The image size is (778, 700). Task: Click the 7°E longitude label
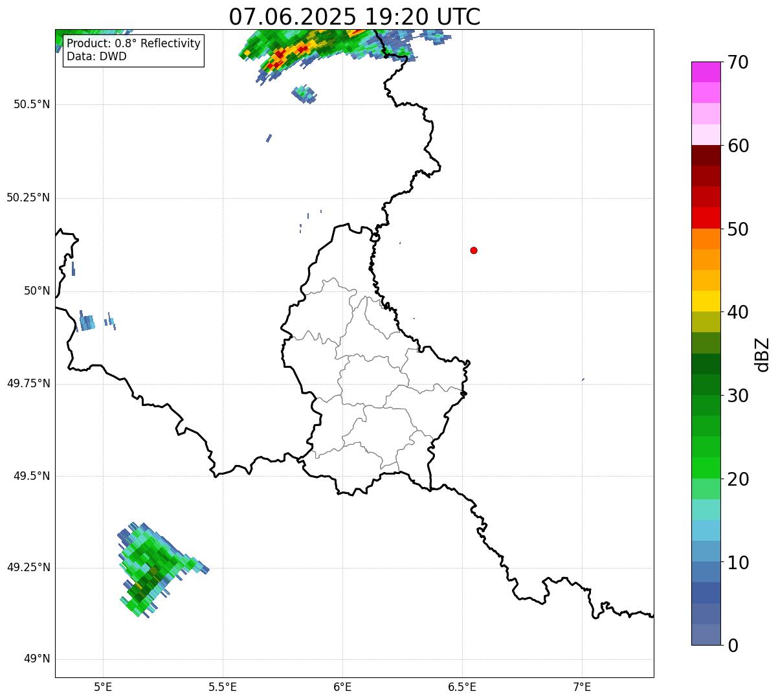pyautogui.click(x=582, y=687)
